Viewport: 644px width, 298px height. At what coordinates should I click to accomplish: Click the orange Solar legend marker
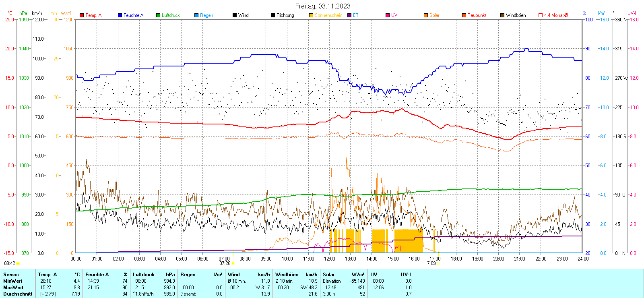point(426,15)
